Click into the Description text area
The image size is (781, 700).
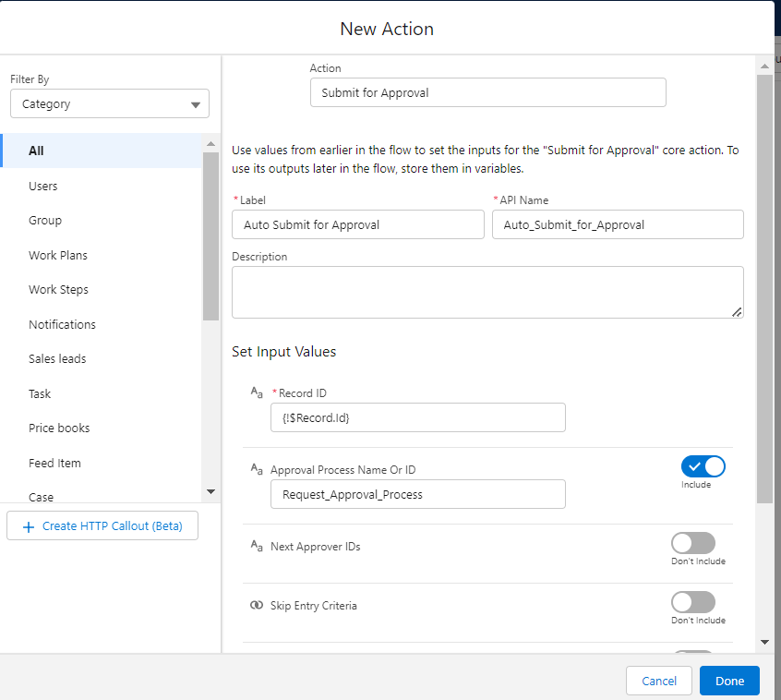(x=487, y=292)
